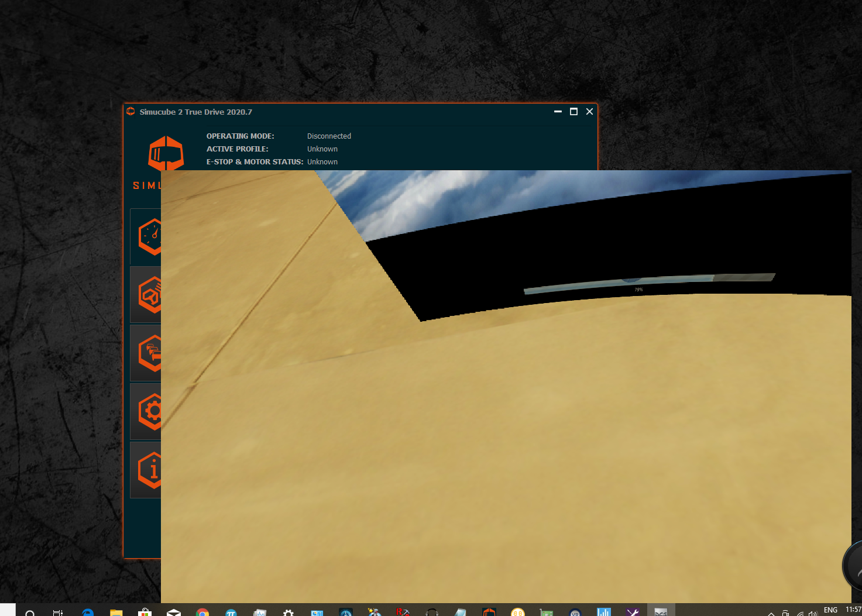Show hidden system tray icons

[x=771, y=613]
